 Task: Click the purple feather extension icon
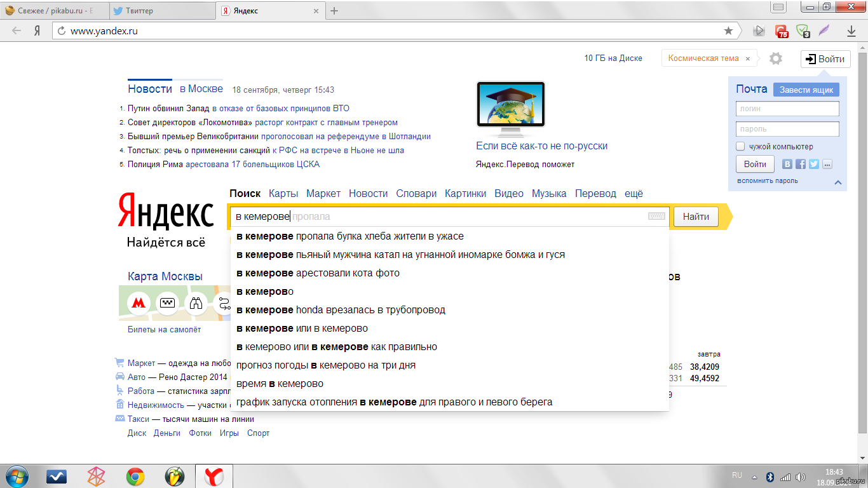click(x=825, y=30)
